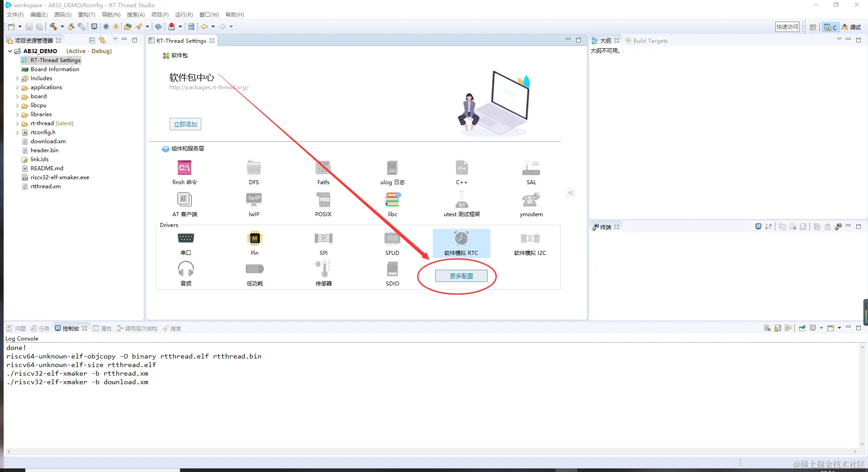Viewport: 868px width, 472px height.
Task: Expand the rt-thread [latest] folder
Action: [x=18, y=123]
